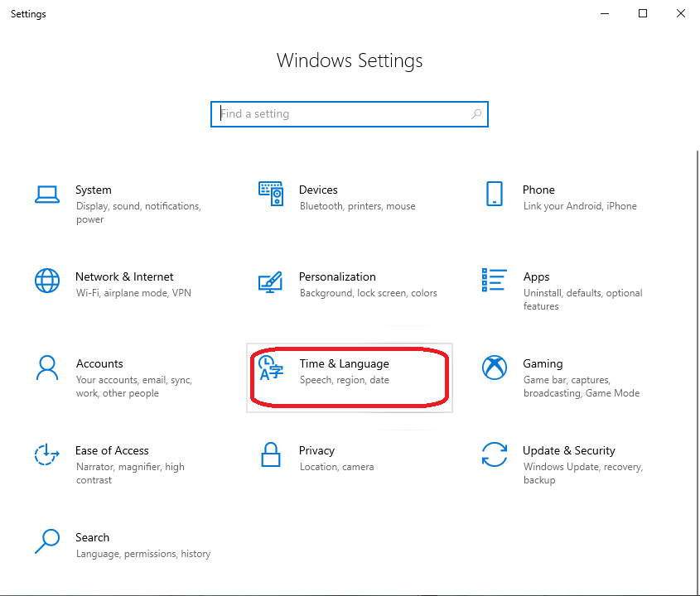Select the Time & Language icon
The image size is (700, 596).
coord(271,368)
